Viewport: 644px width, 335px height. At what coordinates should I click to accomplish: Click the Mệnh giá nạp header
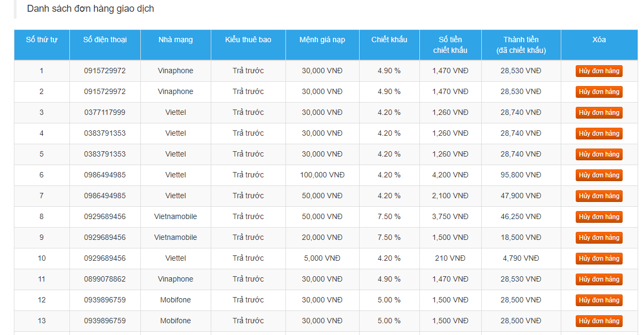click(322, 40)
